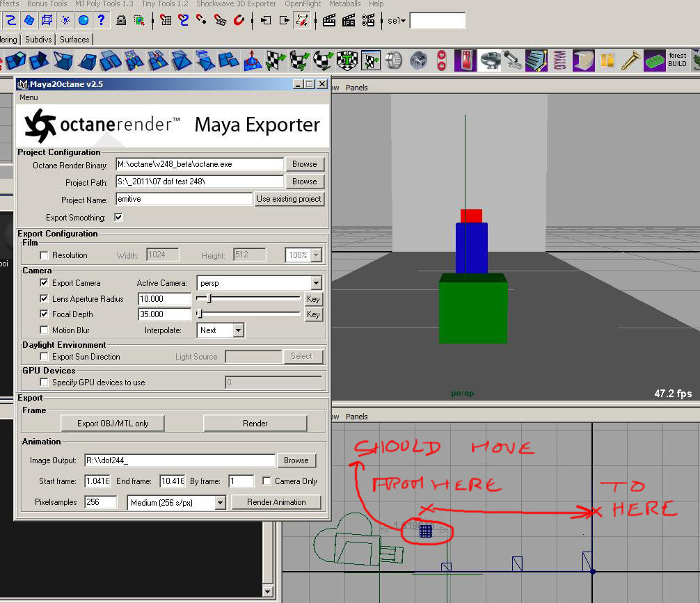
Task: Toggle the Focal Depth checkbox
Action: point(44,314)
